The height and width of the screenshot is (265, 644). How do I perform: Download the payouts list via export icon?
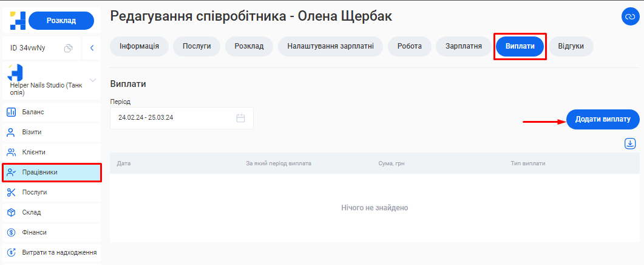(x=630, y=143)
